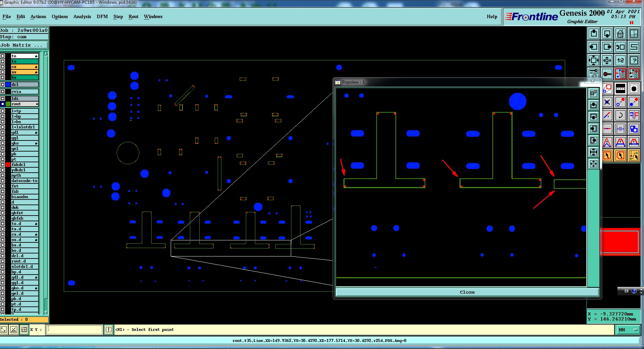Open the Step menu
Image resolution: width=644 pixels, height=349 pixels.
pyautogui.click(x=118, y=16)
